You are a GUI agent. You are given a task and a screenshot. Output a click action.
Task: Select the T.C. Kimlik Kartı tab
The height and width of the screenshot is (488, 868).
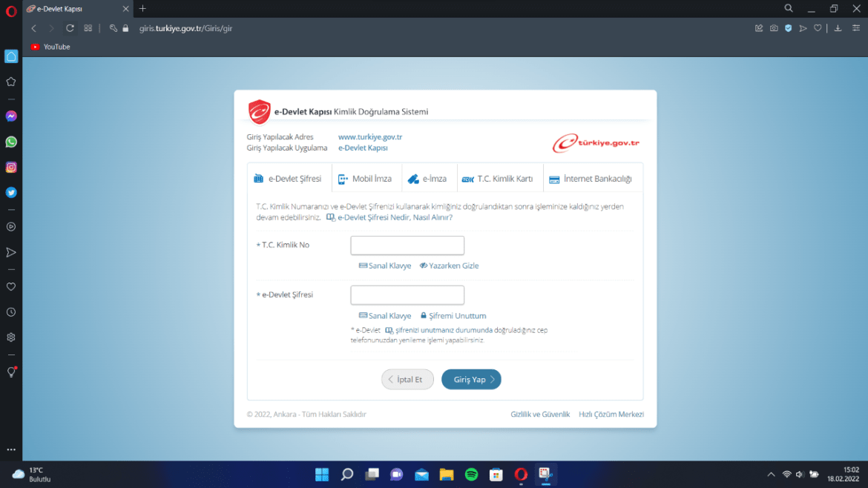point(497,179)
